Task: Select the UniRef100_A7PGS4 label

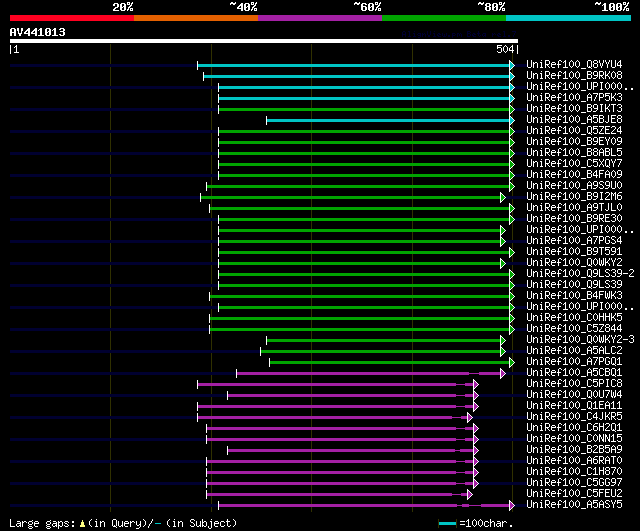Action: click(x=574, y=241)
